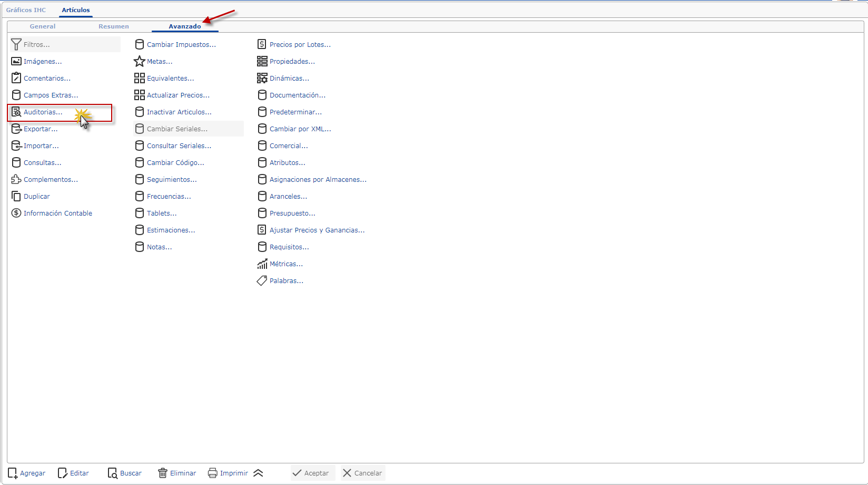The height and width of the screenshot is (485, 868).
Task: Click the Palabras tag icon
Action: [x=262, y=281]
